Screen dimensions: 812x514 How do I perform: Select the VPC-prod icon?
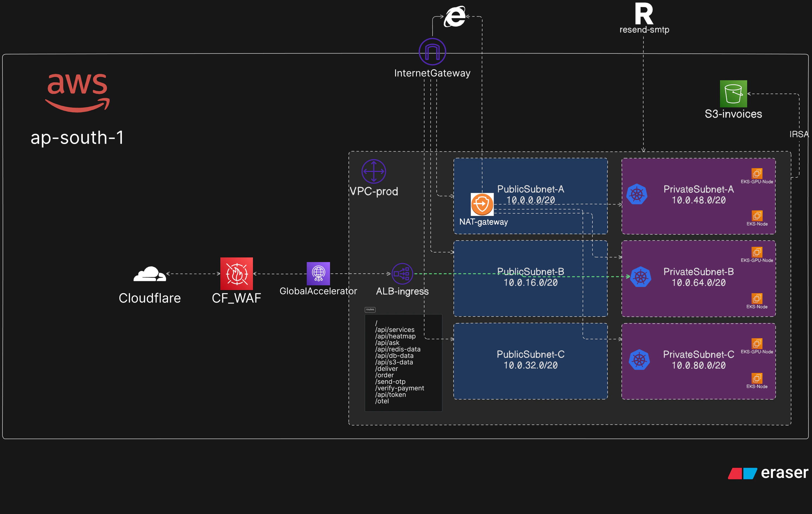tap(373, 171)
